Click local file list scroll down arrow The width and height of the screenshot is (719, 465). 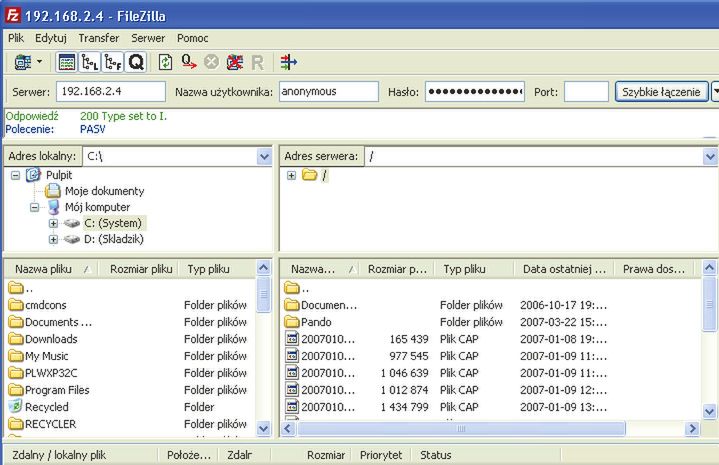click(264, 429)
